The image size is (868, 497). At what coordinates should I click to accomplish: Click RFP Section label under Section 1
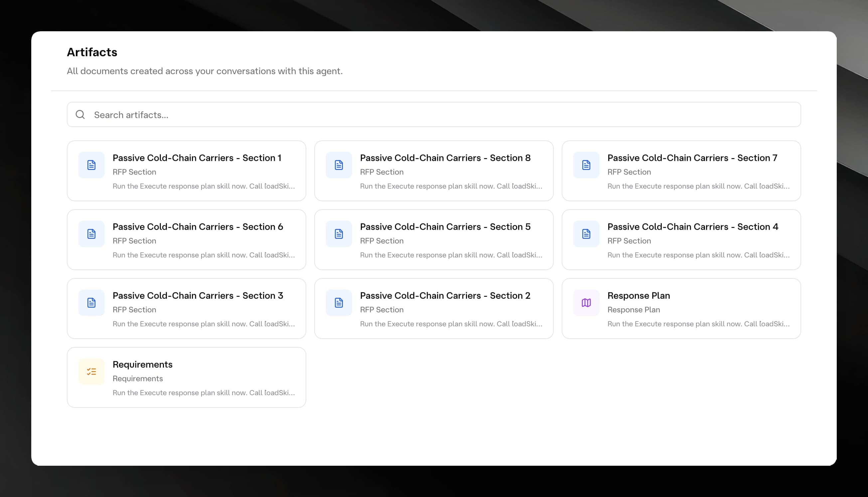tap(134, 172)
